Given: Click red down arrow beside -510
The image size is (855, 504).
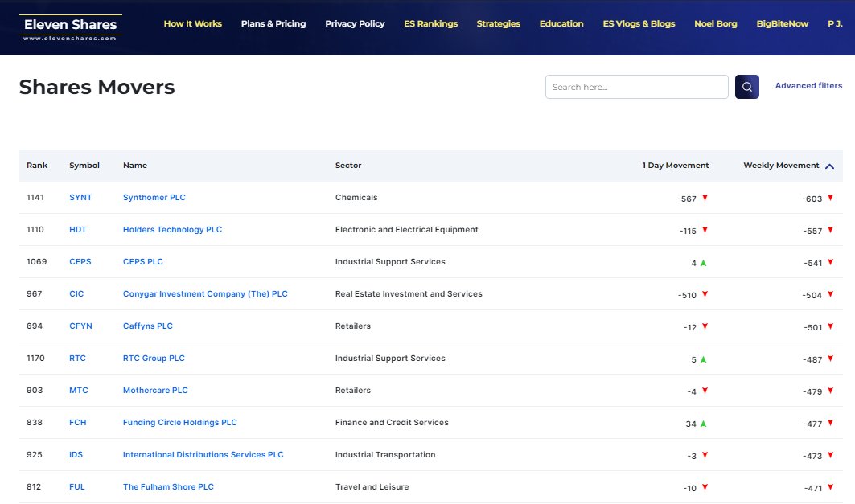Looking at the screenshot, I should [x=705, y=294].
